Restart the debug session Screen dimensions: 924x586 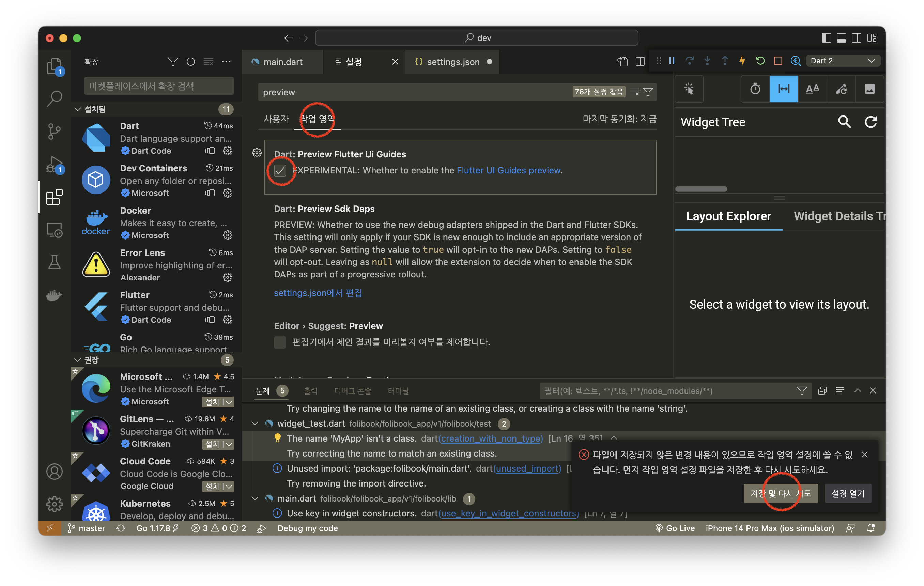(760, 61)
